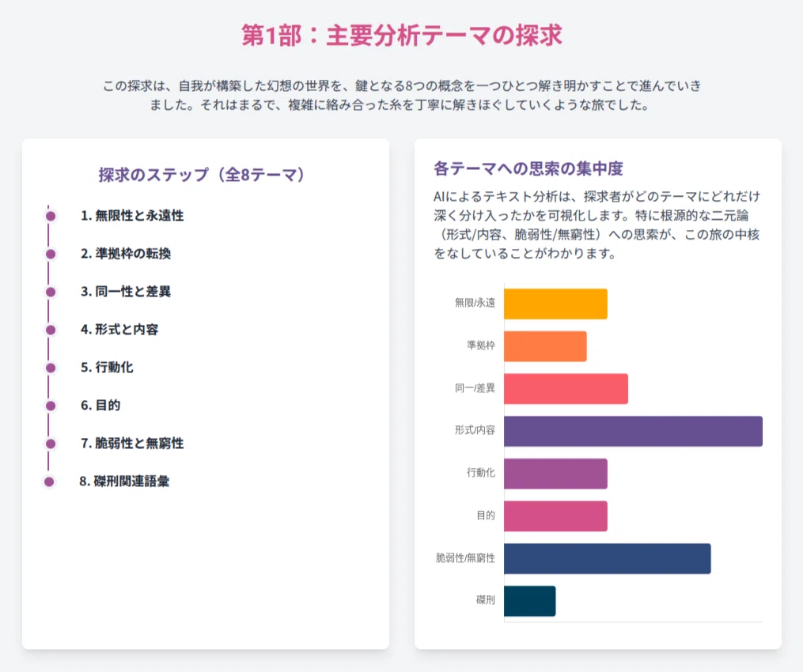Screen dimensions: 803x672
Task: Click the dot next to 脆弱性と無窮性
Action: [x=50, y=444]
